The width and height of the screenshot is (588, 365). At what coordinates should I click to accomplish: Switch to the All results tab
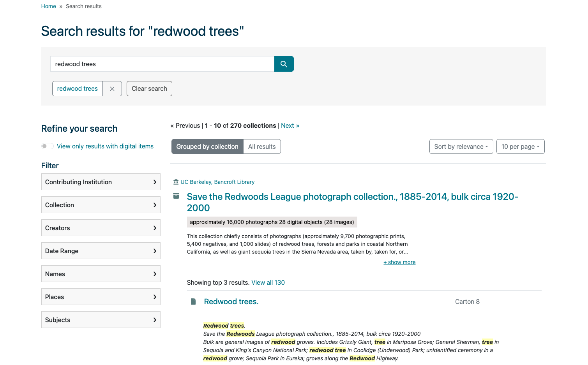coord(262,146)
